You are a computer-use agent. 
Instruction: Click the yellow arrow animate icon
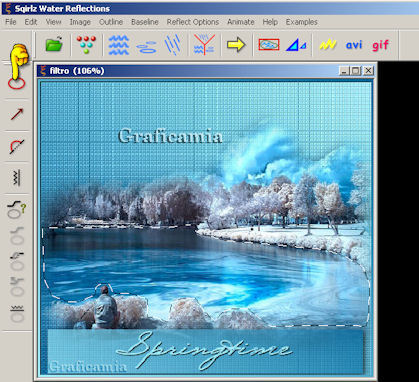click(x=236, y=45)
